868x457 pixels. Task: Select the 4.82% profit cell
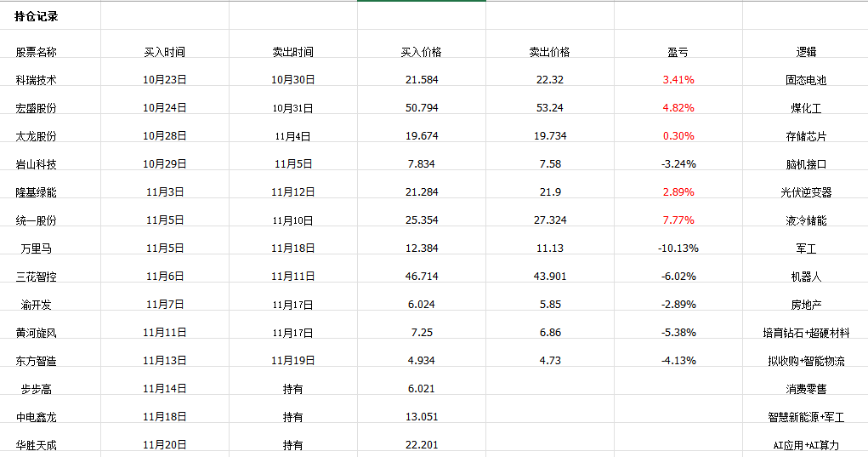tap(678, 108)
